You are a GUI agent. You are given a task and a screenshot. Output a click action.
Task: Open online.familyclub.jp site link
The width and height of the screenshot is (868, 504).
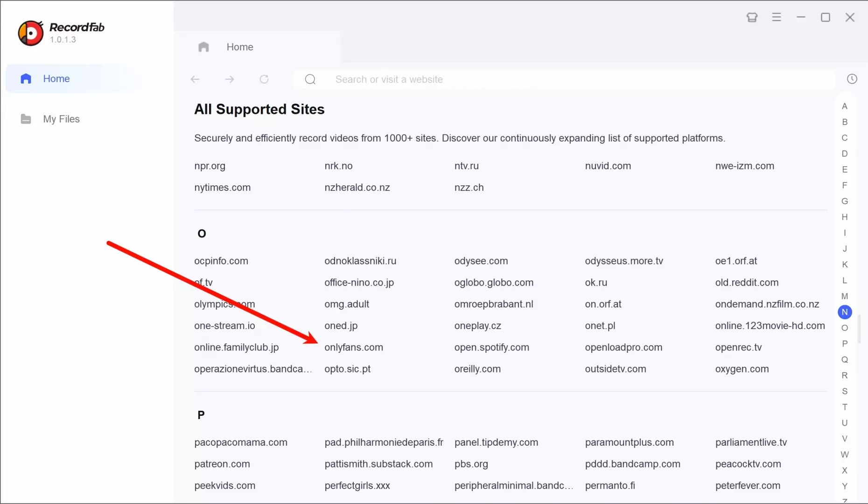point(237,348)
